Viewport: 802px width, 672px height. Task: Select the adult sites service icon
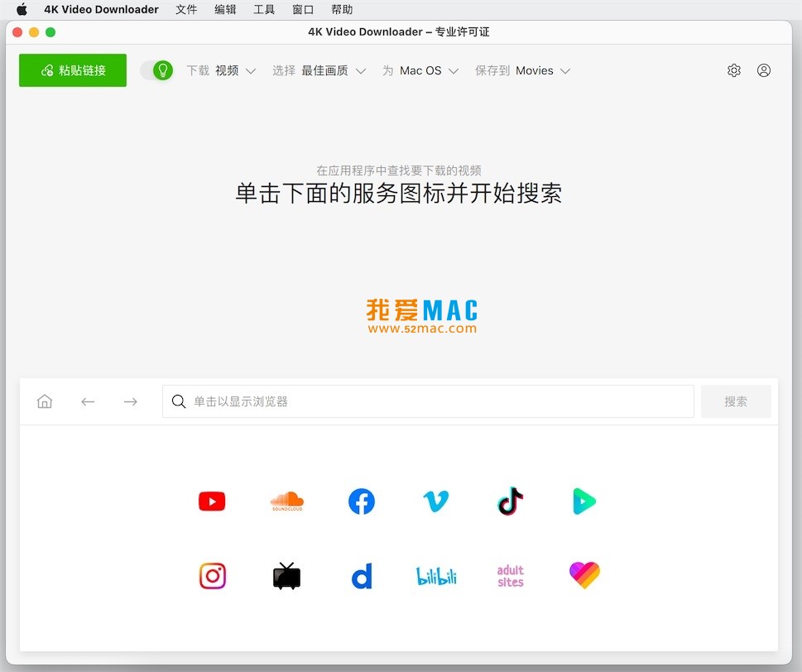point(509,575)
